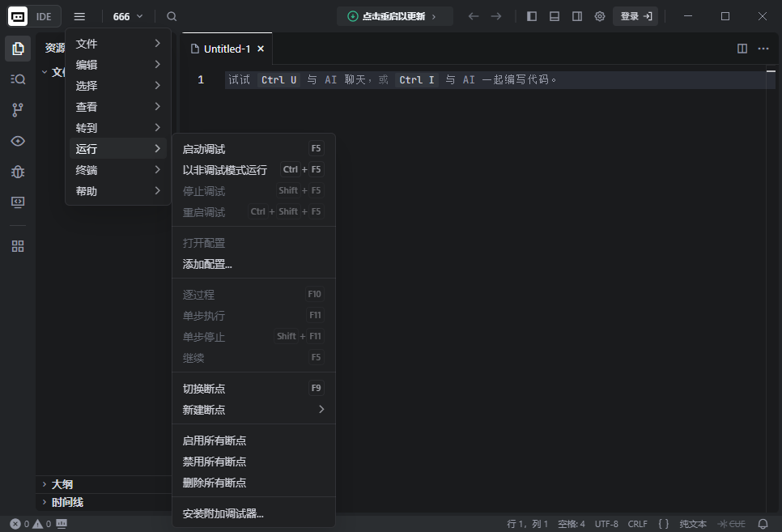
Task: Expand 运行 submenu arrow
Action: [x=158, y=148]
